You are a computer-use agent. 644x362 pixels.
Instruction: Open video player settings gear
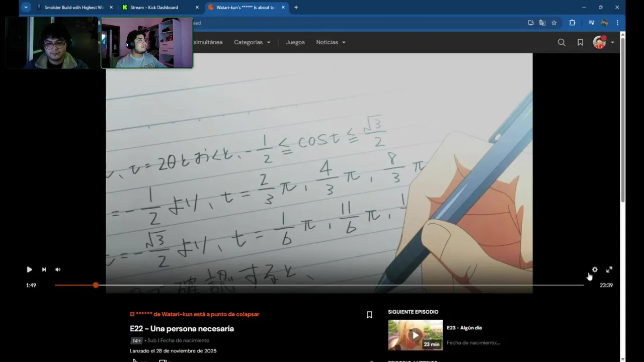tap(595, 269)
